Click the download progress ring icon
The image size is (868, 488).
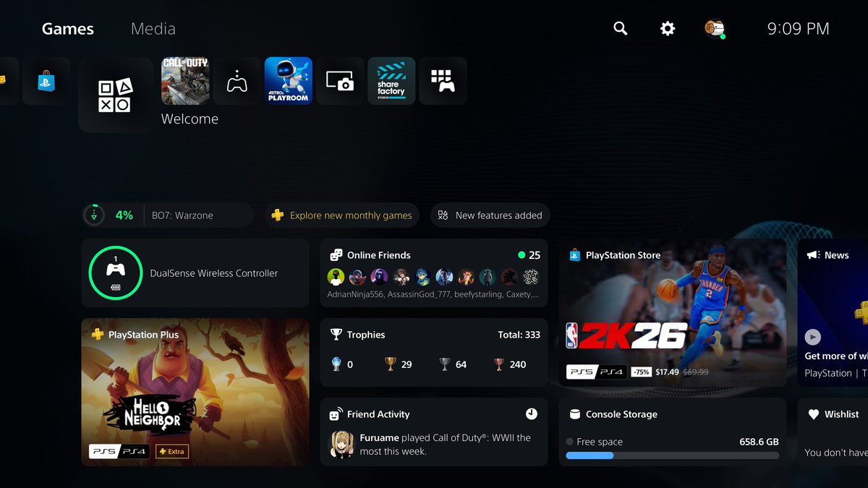pyautogui.click(x=94, y=215)
